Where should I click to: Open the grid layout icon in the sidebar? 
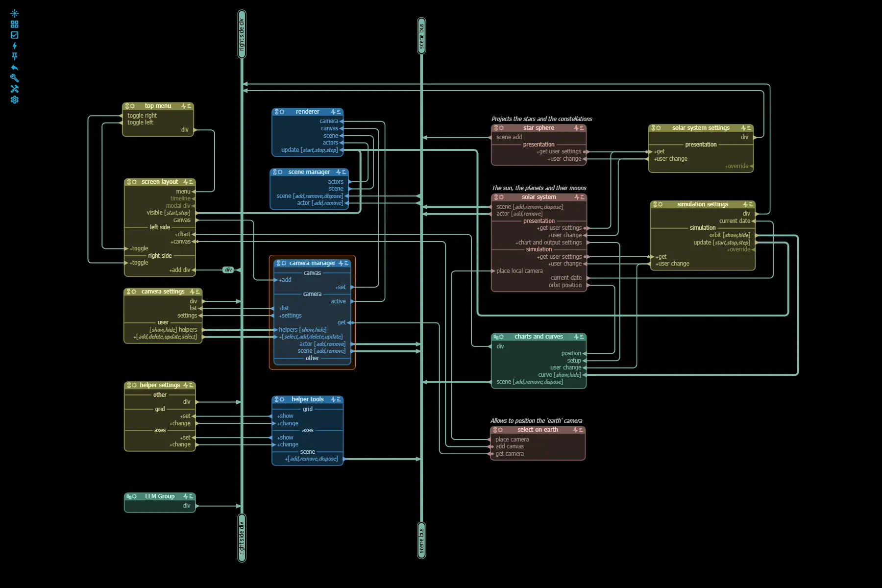(x=15, y=24)
